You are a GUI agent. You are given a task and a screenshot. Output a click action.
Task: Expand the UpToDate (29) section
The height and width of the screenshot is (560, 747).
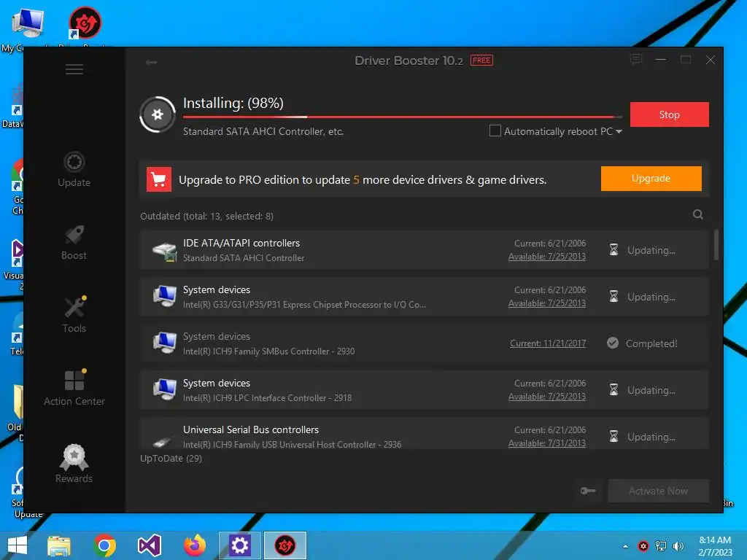171,458
